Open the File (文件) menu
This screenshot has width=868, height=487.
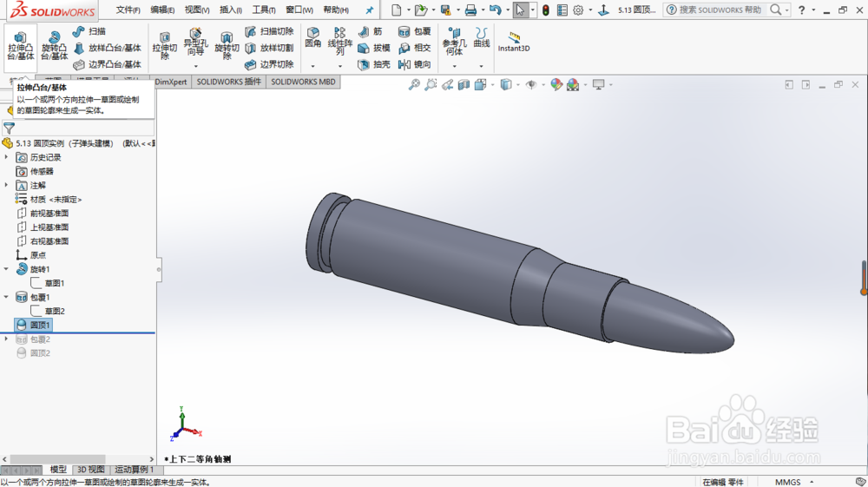pos(128,10)
